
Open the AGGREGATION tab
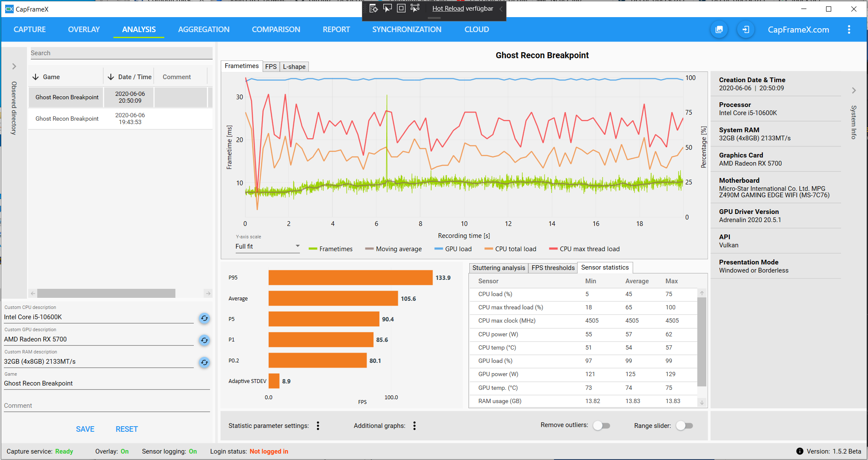pyautogui.click(x=204, y=30)
